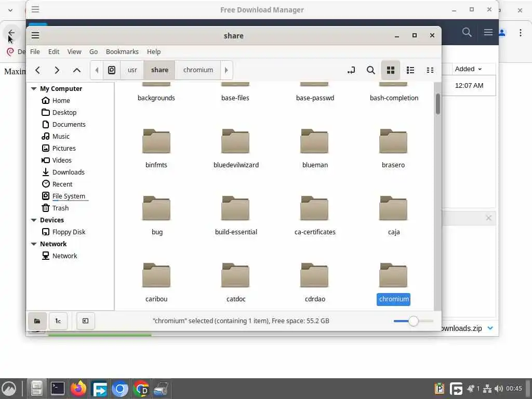This screenshot has height=399, width=532.
Task: Select the chromium folder icon
Action: 393,275
